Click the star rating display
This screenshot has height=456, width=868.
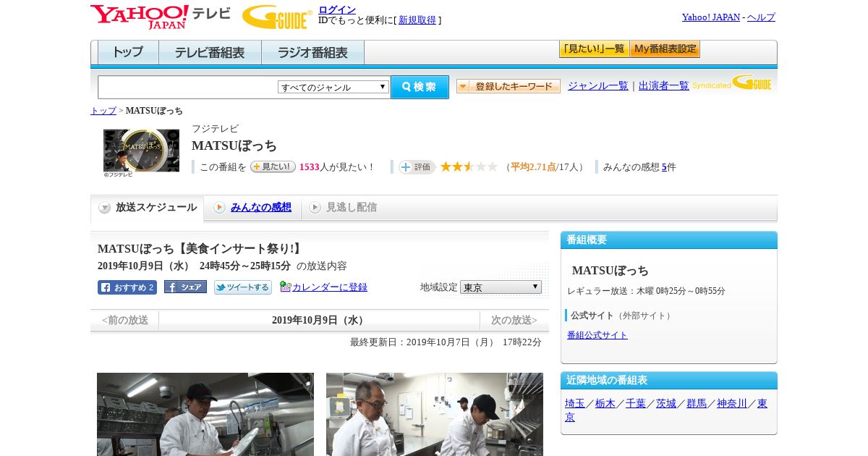pos(469,166)
